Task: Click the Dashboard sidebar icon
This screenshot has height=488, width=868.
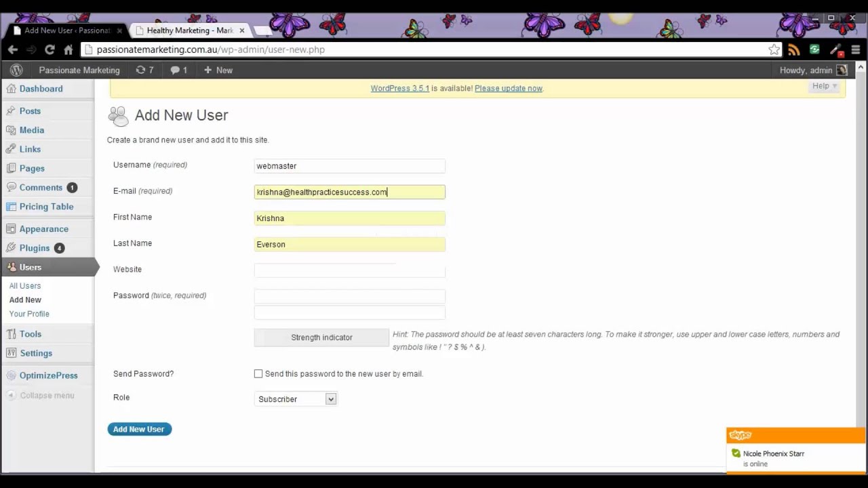Action: 11,89
